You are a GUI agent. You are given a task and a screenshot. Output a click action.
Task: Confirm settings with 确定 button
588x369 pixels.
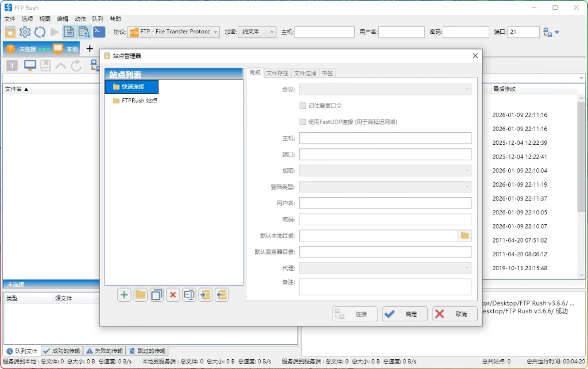click(405, 314)
